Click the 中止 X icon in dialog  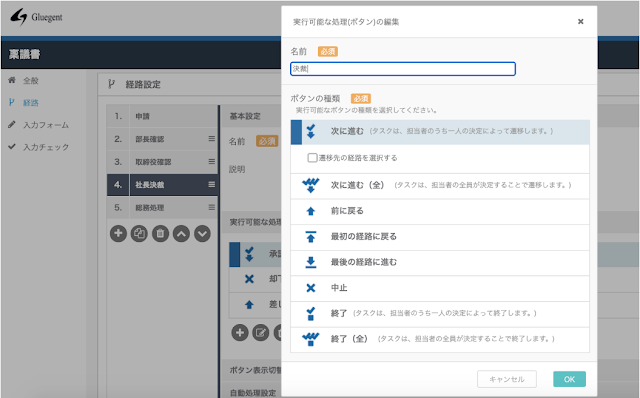click(x=311, y=288)
